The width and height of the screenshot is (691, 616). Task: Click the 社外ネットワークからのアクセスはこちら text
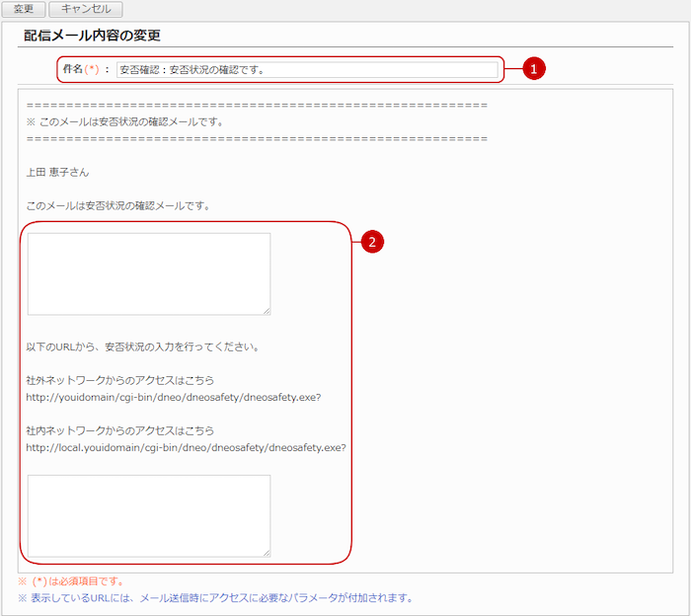119,380
